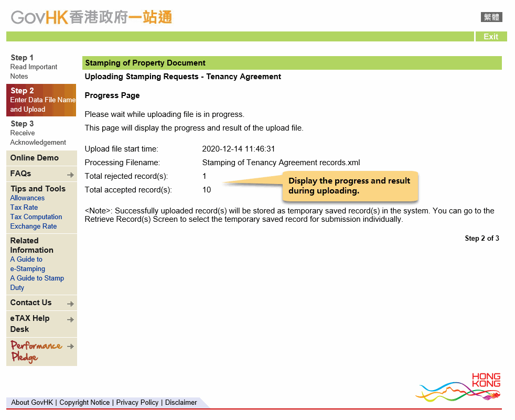Click the Exit button
Viewport: 515px width, 420px height.
491,37
